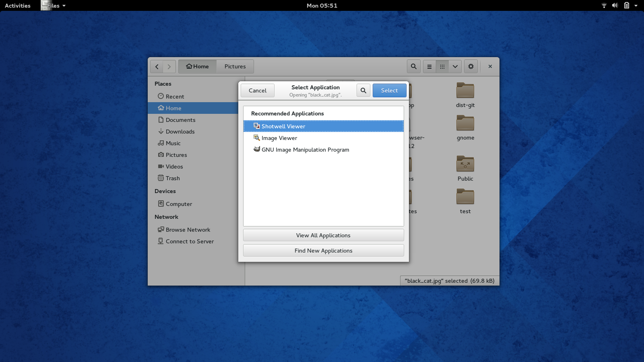Switch to the Pictures path tab
644x362 pixels.
pos(235,66)
